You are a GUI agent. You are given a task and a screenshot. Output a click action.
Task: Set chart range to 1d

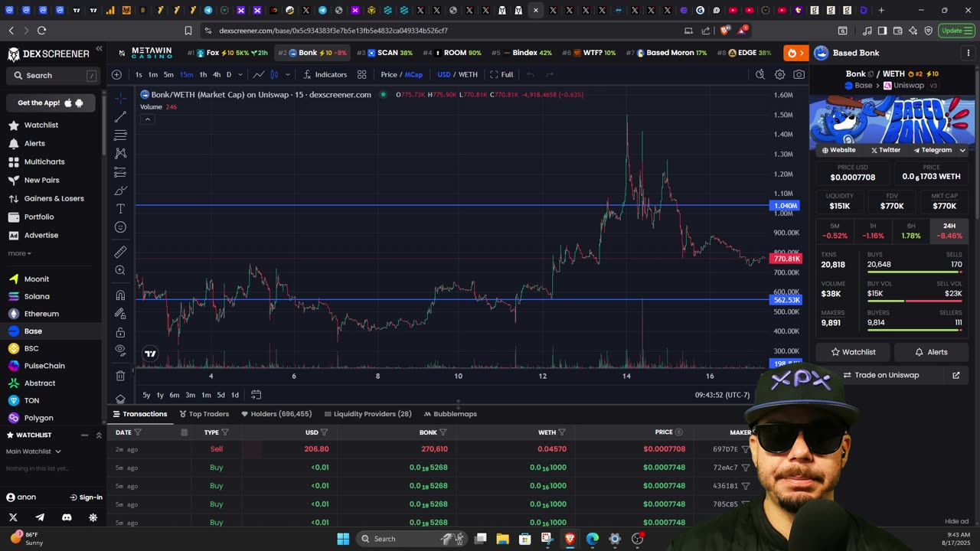tap(235, 395)
